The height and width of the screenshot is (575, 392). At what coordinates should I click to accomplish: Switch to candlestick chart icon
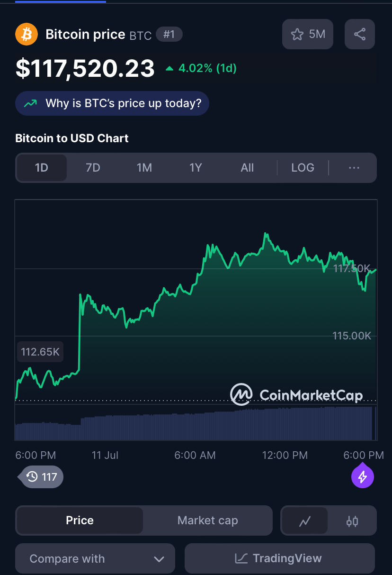coord(352,521)
